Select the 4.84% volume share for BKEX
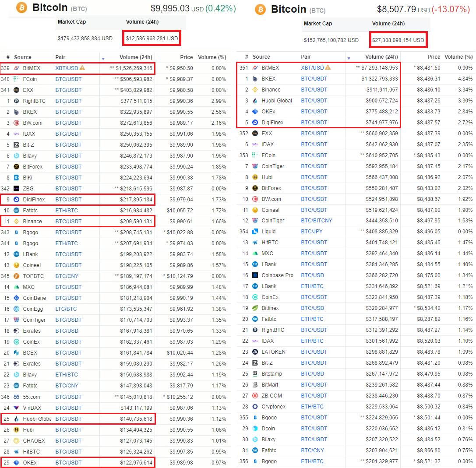This screenshot has height=468, width=476. 465,79
